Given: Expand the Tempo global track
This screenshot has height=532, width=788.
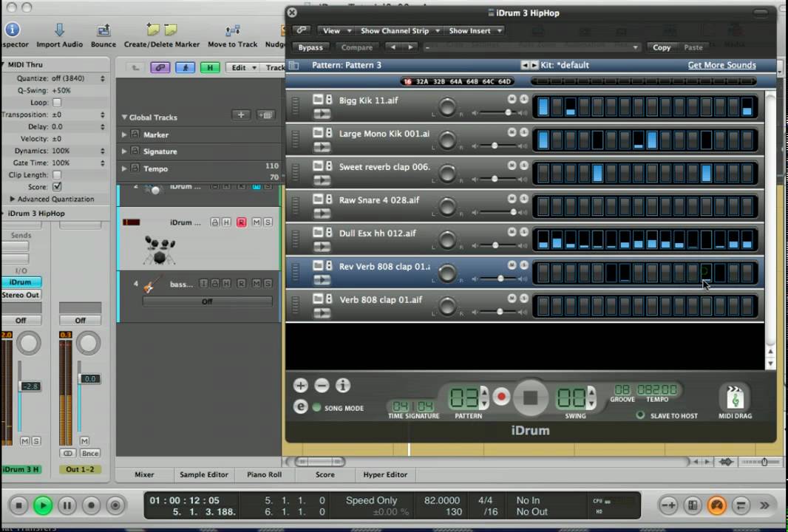Looking at the screenshot, I should click(124, 168).
